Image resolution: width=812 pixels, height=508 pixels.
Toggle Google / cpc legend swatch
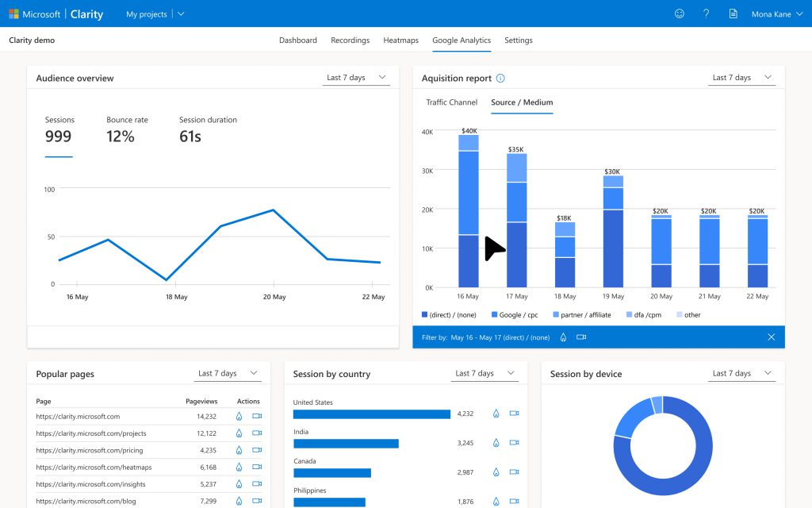(x=494, y=314)
